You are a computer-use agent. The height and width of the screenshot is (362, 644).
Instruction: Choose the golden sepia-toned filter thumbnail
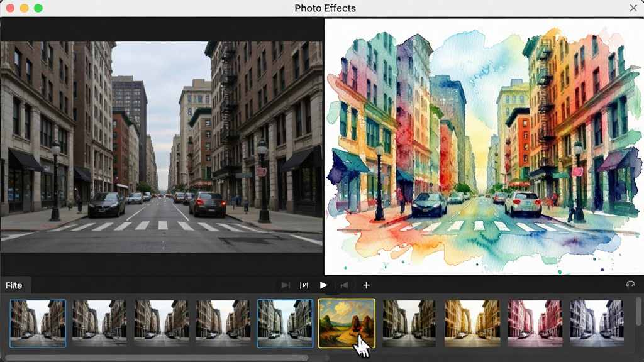(472, 324)
